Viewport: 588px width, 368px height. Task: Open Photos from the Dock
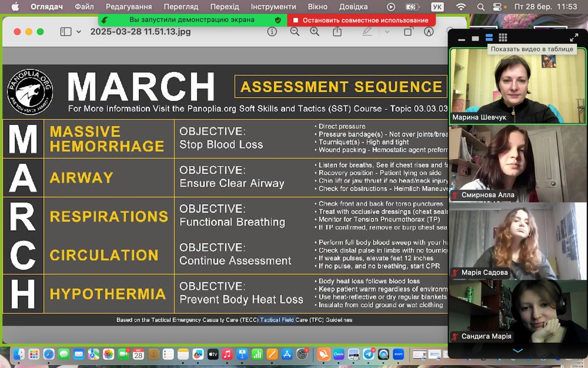pos(108,354)
